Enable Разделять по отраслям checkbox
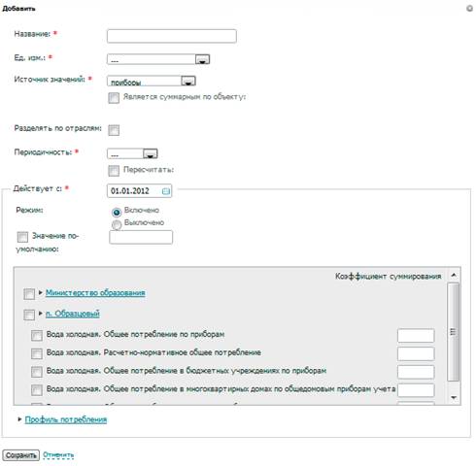476x466 pixels. pyautogui.click(x=114, y=130)
